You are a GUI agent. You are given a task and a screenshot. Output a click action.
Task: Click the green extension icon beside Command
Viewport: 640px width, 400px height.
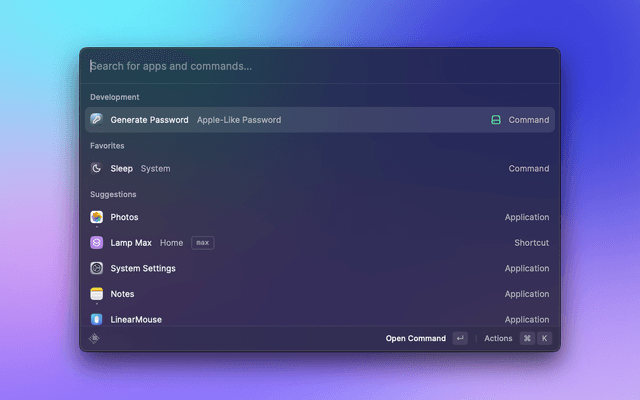pos(495,120)
